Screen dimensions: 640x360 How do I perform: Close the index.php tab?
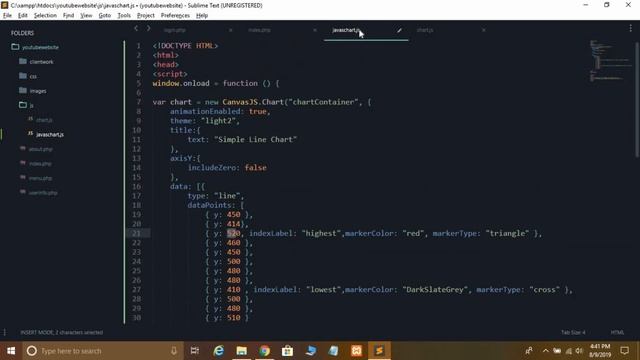[315, 30]
